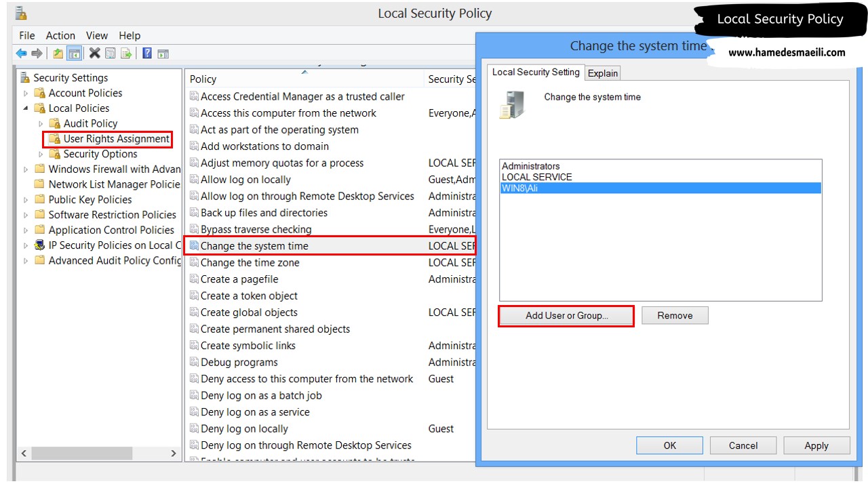Click the Forward arrow in the toolbar
868x488 pixels.
[x=37, y=54]
